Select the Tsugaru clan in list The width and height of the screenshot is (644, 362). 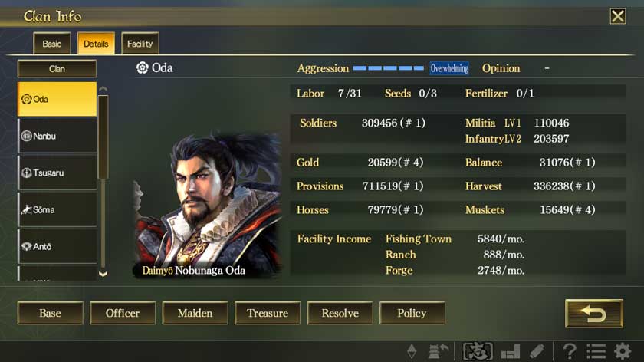pyautogui.click(x=58, y=173)
